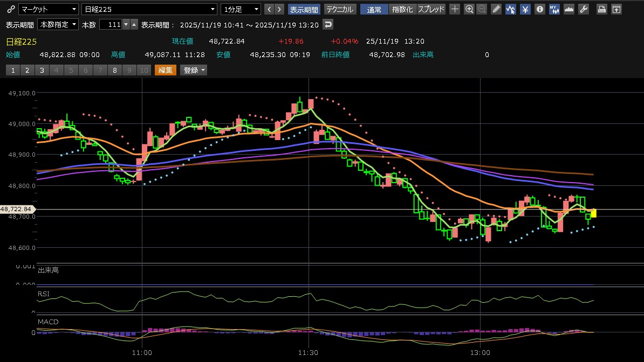644x362 pixels.
Task: Open the テクニカル indicators button
Action: click(340, 9)
